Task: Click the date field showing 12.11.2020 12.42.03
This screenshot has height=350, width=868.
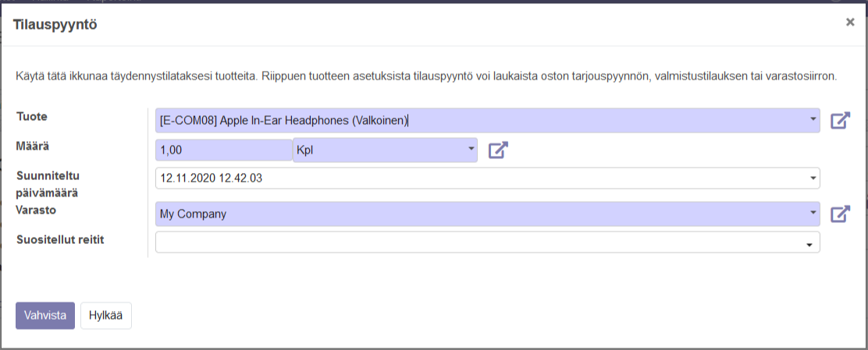Action: pos(488,179)
